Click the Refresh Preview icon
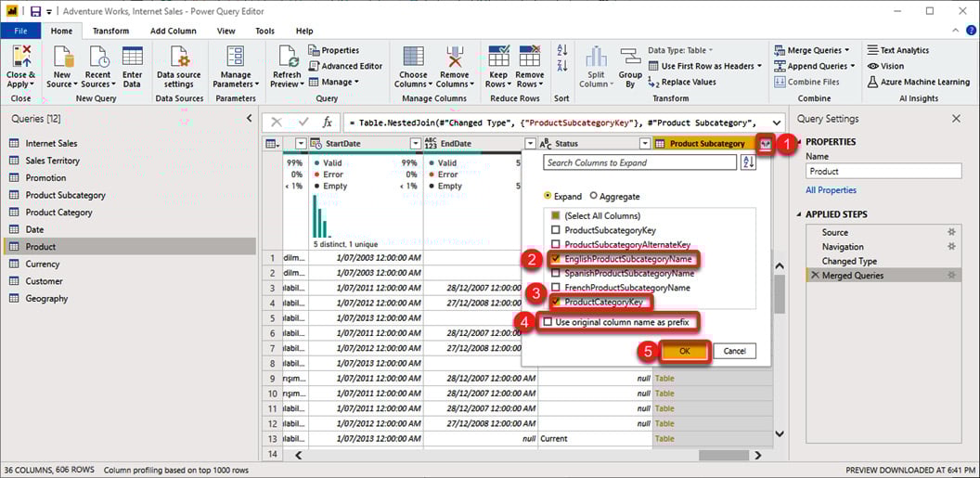This screenshot has width=980, height=478. click(x=288, y=58)
